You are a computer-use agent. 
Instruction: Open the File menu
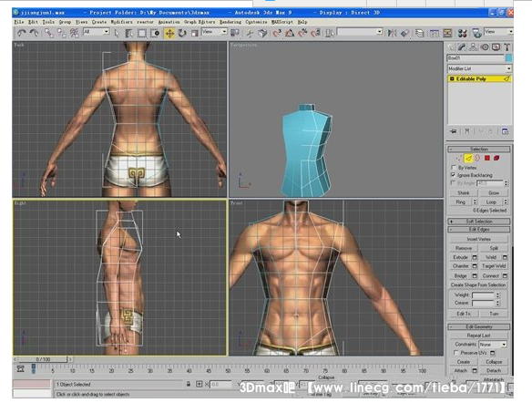point(18,22)
